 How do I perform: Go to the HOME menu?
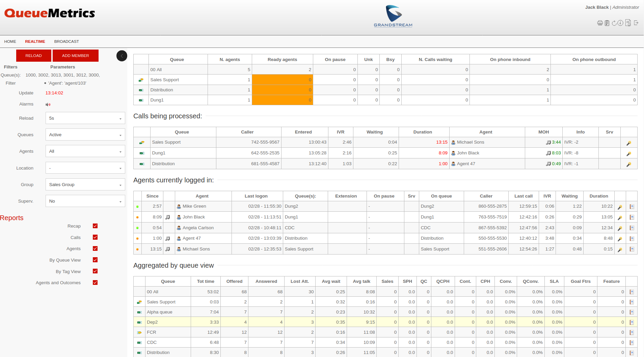10,41
